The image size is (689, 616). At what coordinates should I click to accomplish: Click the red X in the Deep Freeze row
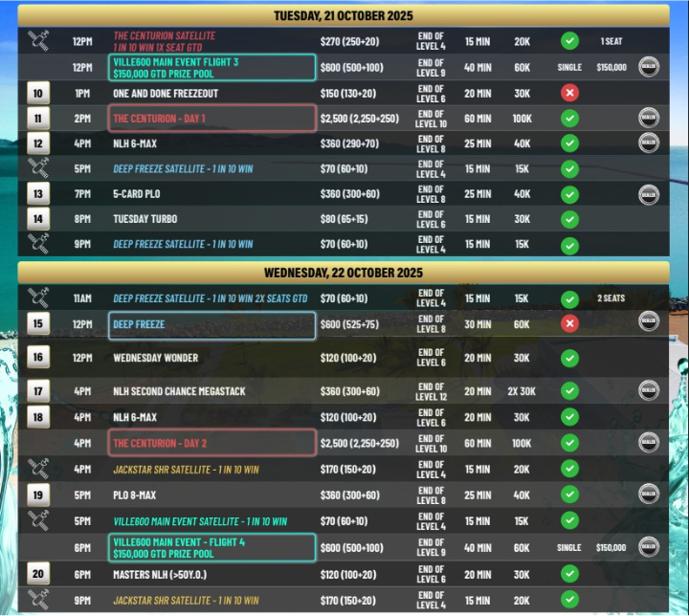click(569, 323)
